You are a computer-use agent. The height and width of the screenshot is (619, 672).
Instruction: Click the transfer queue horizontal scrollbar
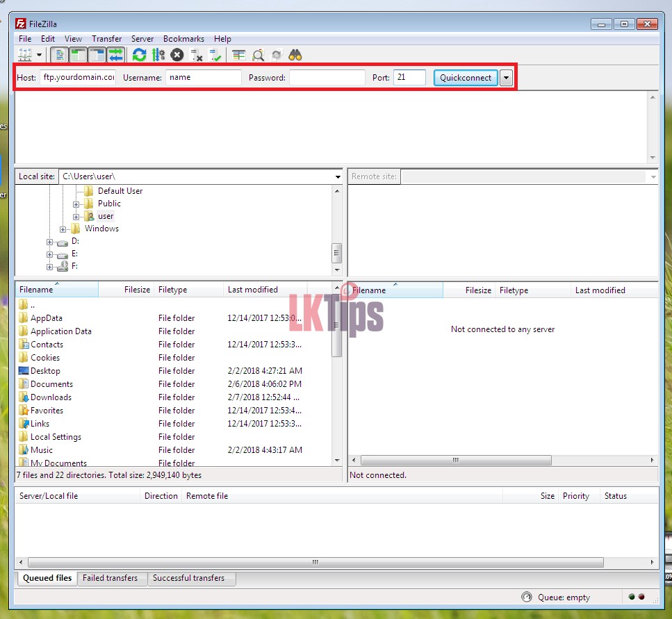pyautogui.click(x=315, y=562)
